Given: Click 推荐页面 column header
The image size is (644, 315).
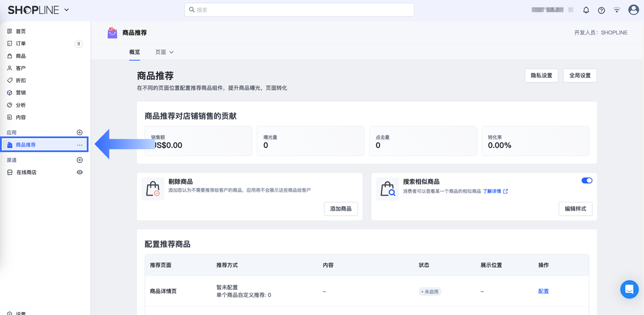Looking at the screenshot, I should [x=161, y=265].
